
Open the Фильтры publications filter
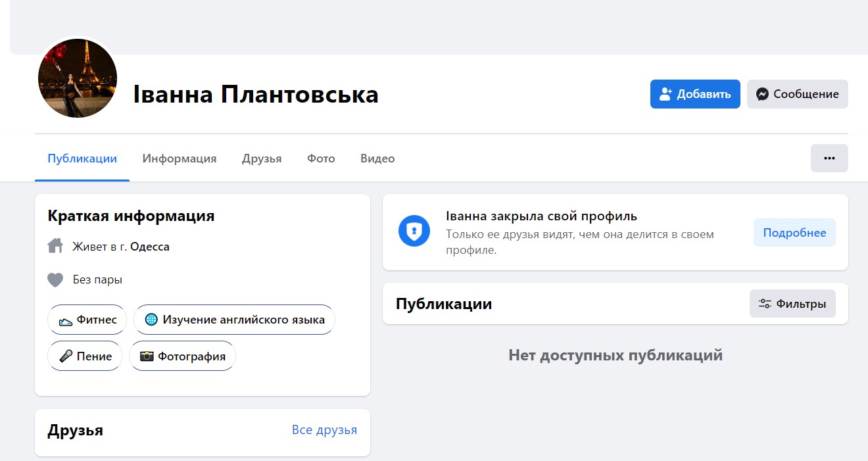tap(792, 303)
